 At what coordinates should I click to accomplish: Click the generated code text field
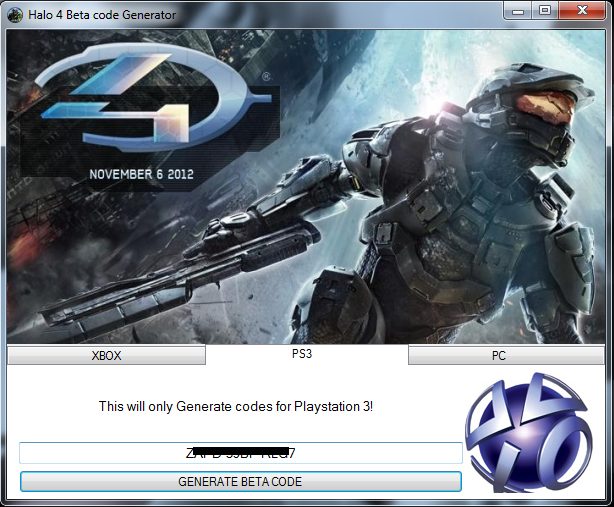coord(241,453)
